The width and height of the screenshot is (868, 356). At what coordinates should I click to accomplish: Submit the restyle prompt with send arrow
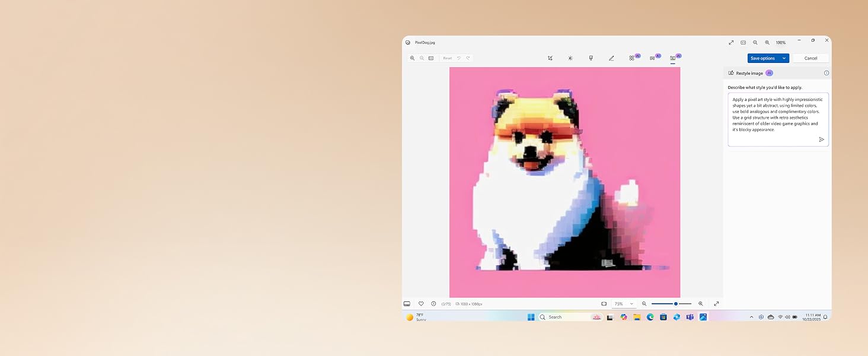pyautogui.click(x=822, y=139)
